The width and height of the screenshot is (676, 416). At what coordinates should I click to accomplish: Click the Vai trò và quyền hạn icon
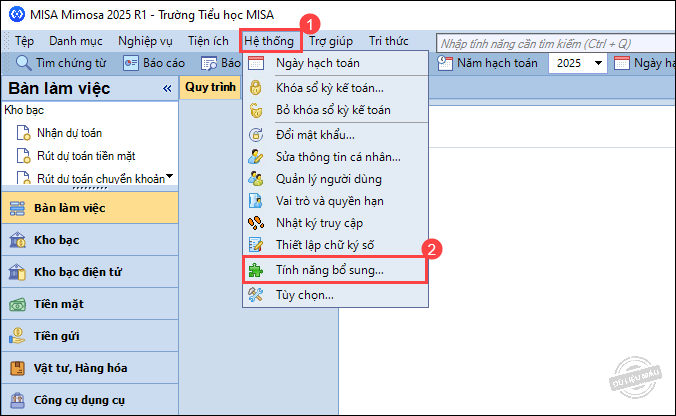[255, 201]
